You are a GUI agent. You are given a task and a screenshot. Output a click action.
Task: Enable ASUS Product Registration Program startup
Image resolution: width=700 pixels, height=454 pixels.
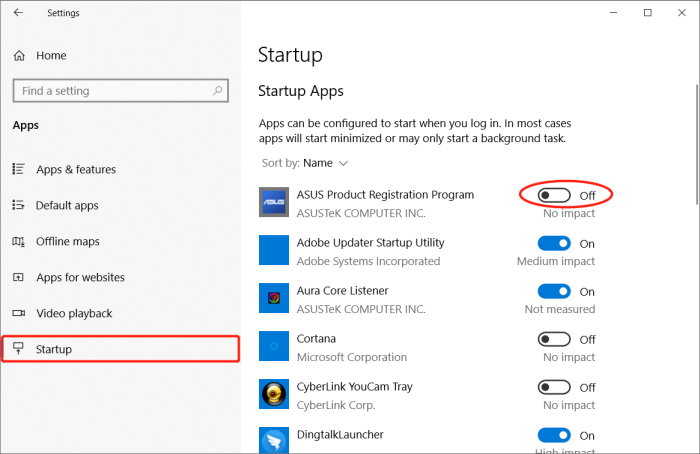[x=554, y=195]
